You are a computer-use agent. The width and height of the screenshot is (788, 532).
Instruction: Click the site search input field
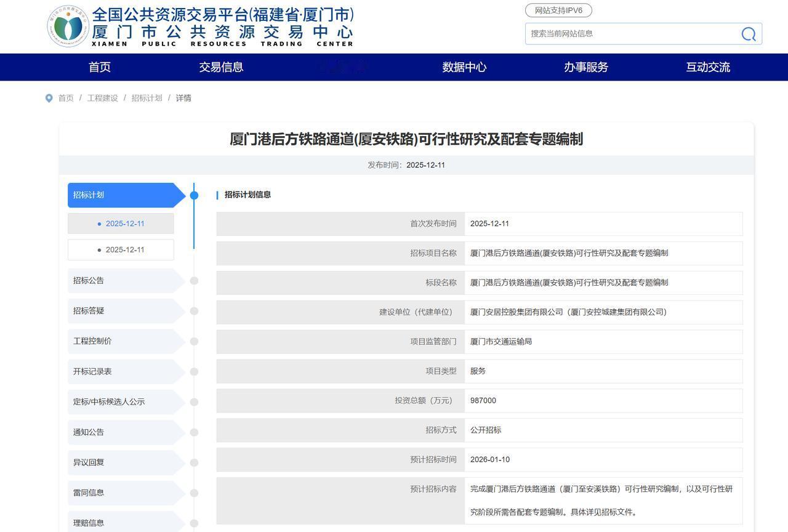coord(628,34)
